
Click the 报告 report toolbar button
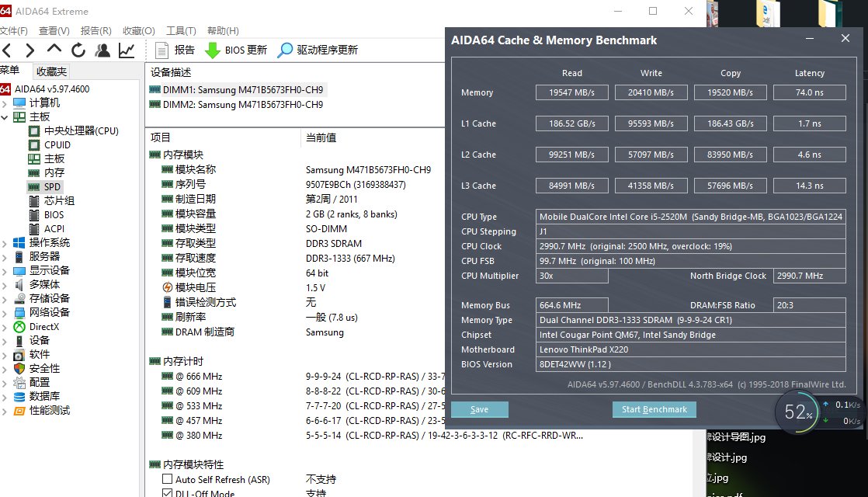(x=175, y=50)
